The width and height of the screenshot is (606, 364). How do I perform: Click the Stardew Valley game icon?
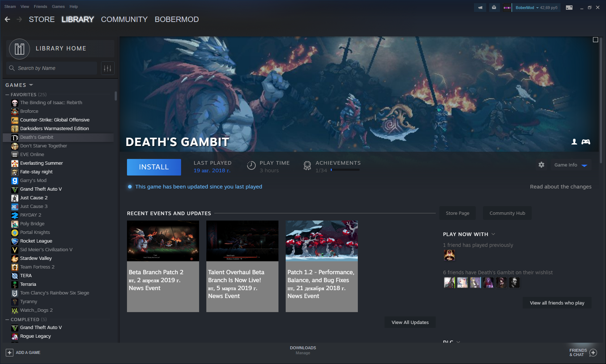[15, 258]
